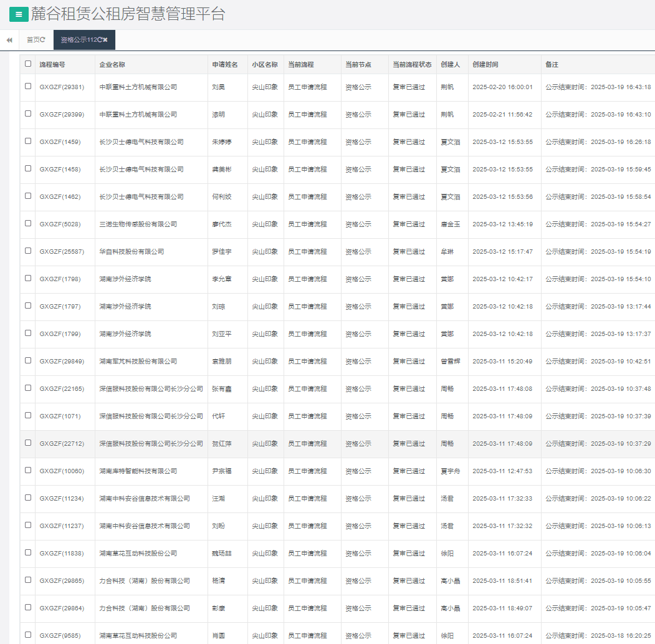
Task: Click the double-arrow tab scroll left icon
Action: point(9,40)
